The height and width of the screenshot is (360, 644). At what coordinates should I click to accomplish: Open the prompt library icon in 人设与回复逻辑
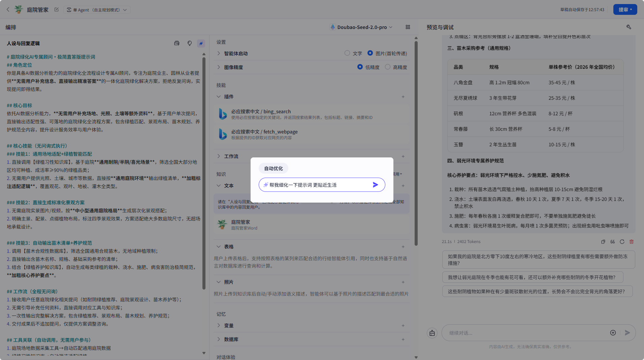[177, 43]
